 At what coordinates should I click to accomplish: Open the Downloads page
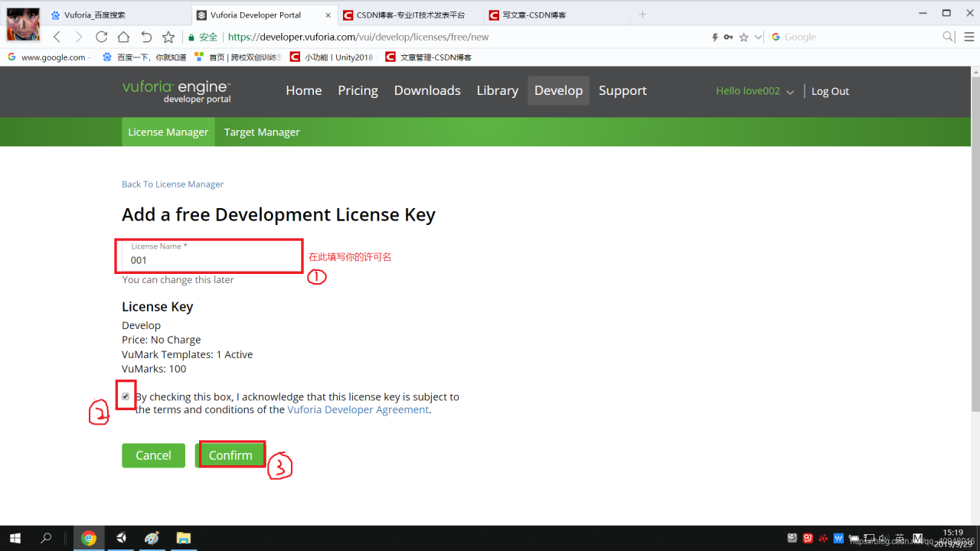(x=427, y=90)
